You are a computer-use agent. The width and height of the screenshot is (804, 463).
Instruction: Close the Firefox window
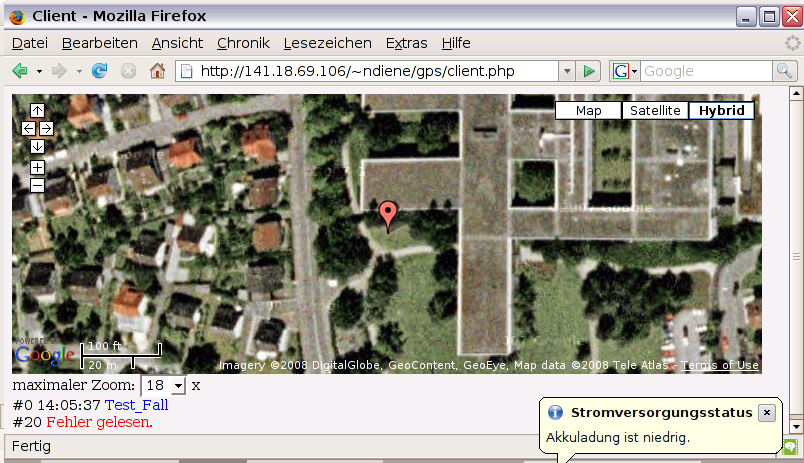click(792, 17)
